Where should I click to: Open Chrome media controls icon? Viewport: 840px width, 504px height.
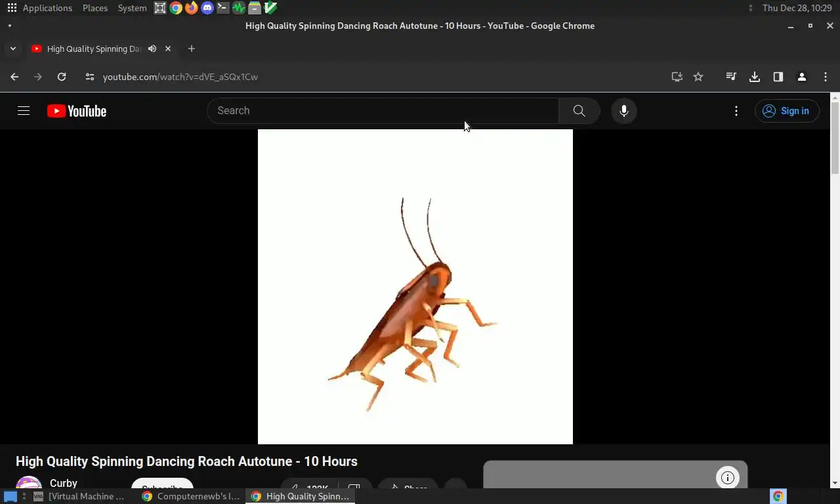(x=731, y=77)
